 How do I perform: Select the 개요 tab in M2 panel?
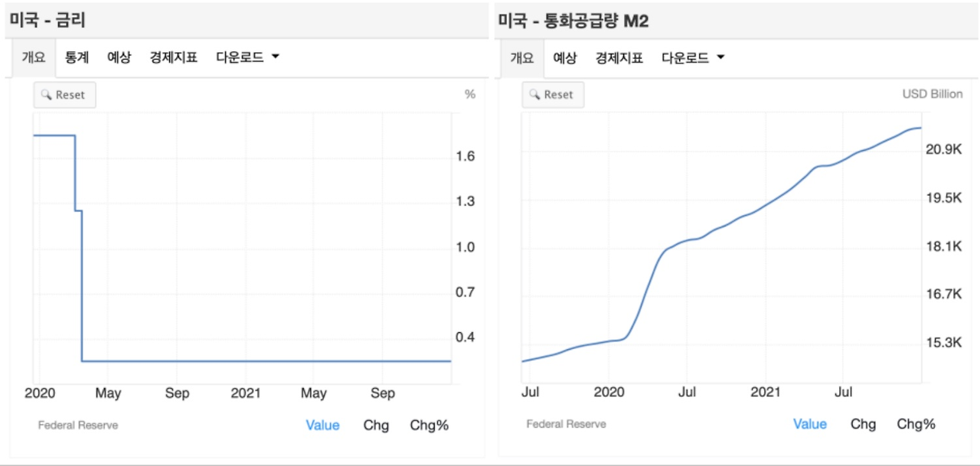click(522, 57)
